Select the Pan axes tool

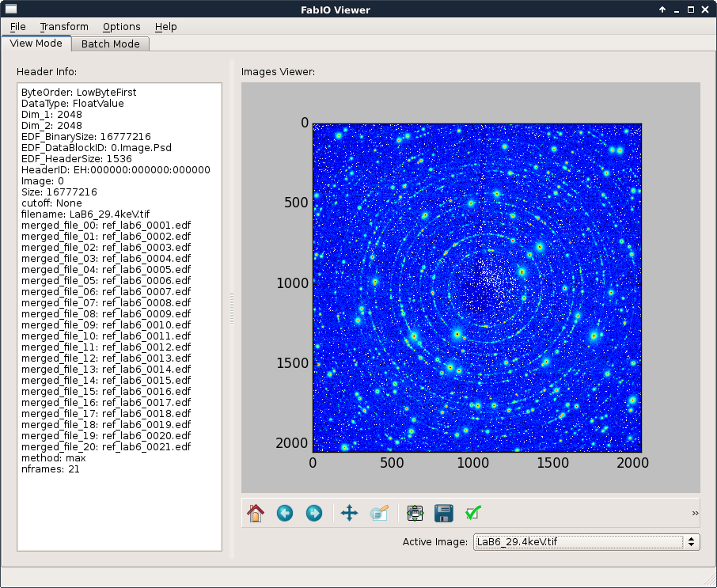point(349,514)
